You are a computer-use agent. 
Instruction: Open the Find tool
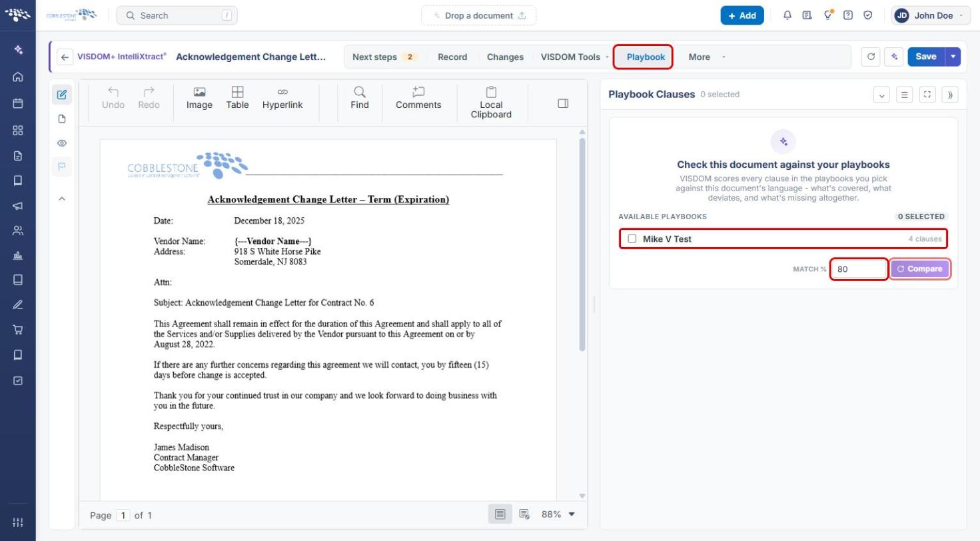360,98
